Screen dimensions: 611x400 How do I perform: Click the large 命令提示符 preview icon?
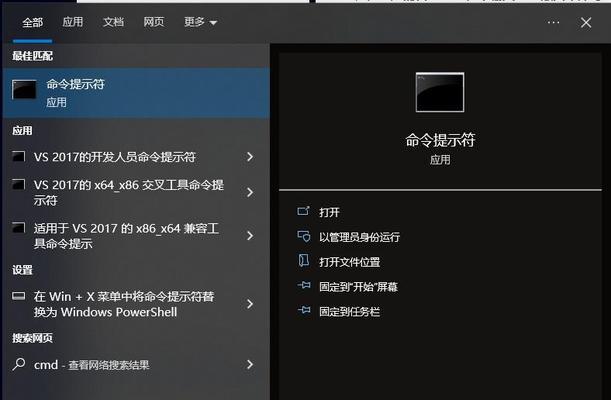tap(440, 92)
